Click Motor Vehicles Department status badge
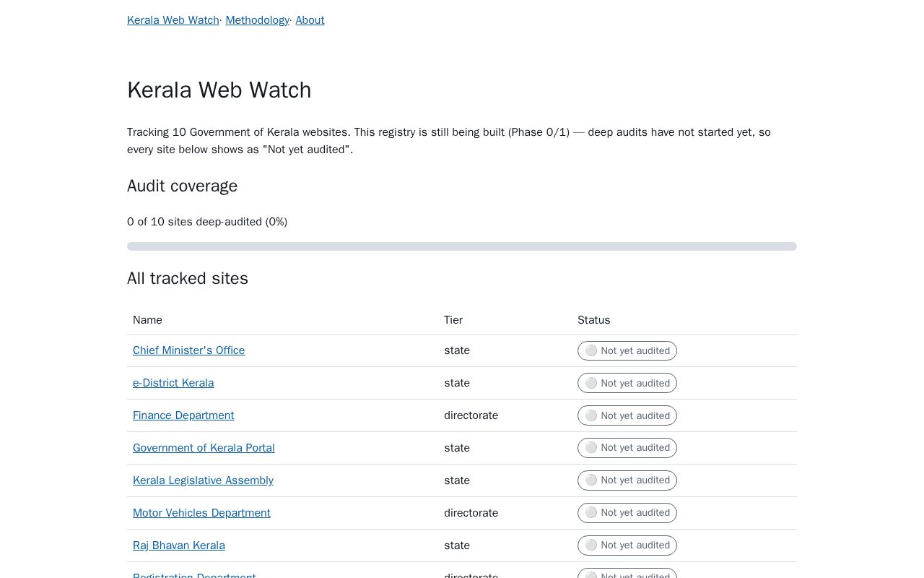Screen dimensions: 924x578 coord(627,513)
